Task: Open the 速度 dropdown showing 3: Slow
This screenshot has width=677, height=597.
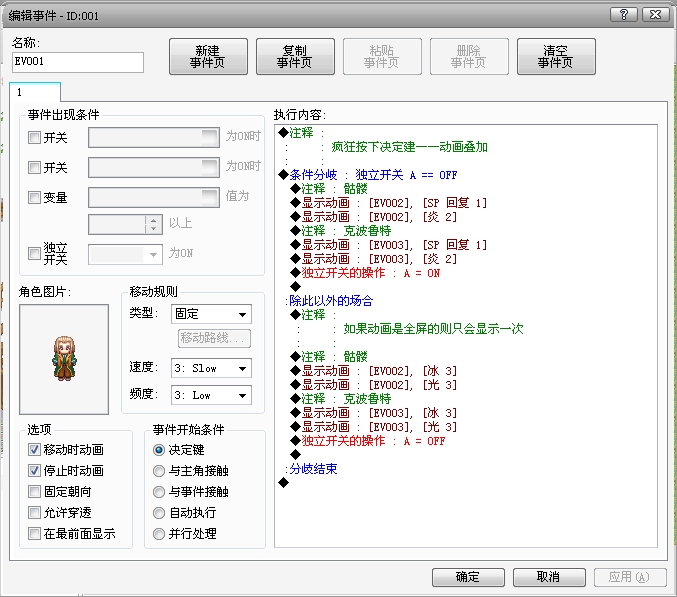Action: pos(211,369)
